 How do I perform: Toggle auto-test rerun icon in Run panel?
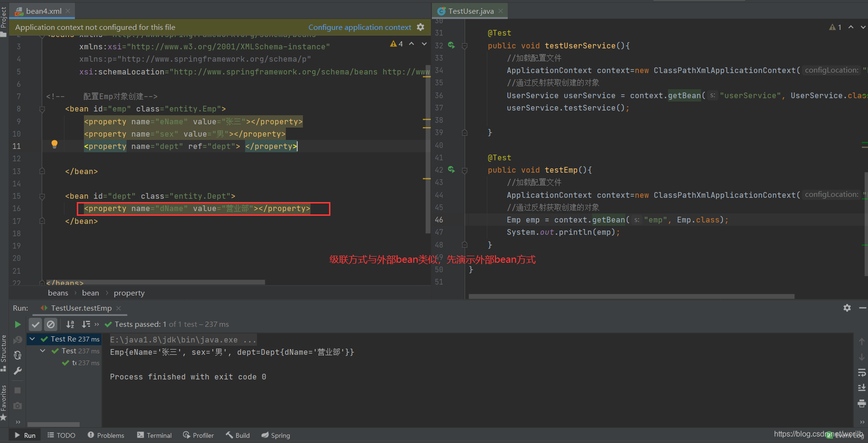(18, 355)
